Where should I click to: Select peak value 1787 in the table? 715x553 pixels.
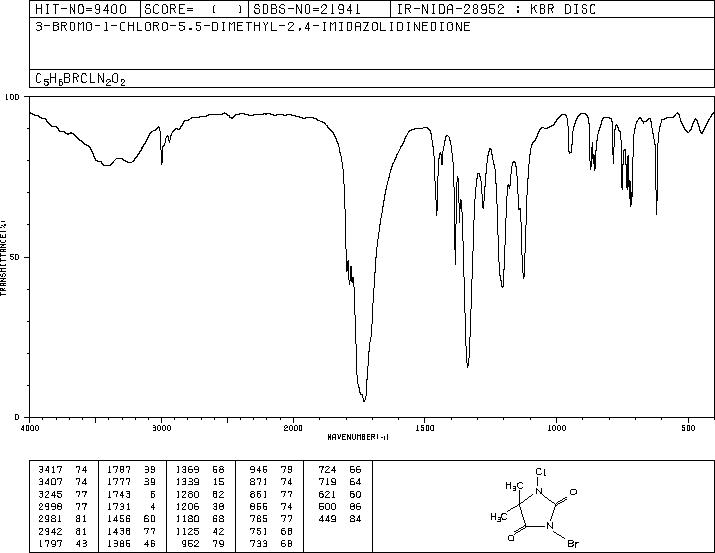click(x=119, y=469)
